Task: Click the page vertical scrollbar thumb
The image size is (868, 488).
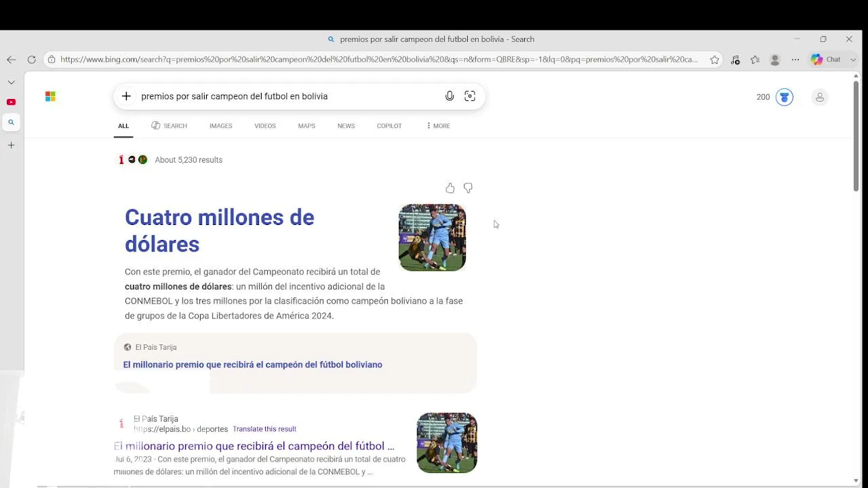Action: click(x=856, y=136)
